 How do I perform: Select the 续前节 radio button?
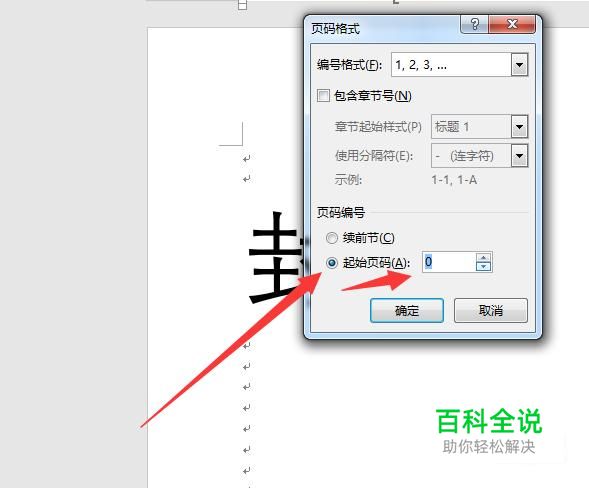332,238
